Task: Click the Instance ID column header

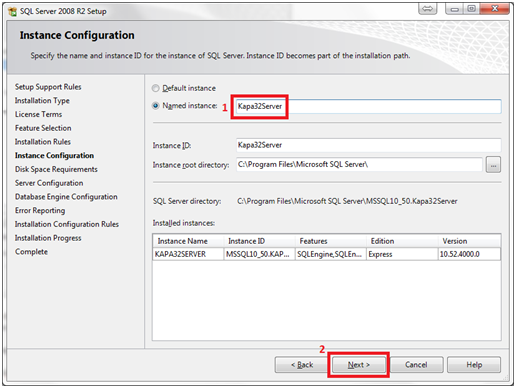Action: [x=259, y=241]
